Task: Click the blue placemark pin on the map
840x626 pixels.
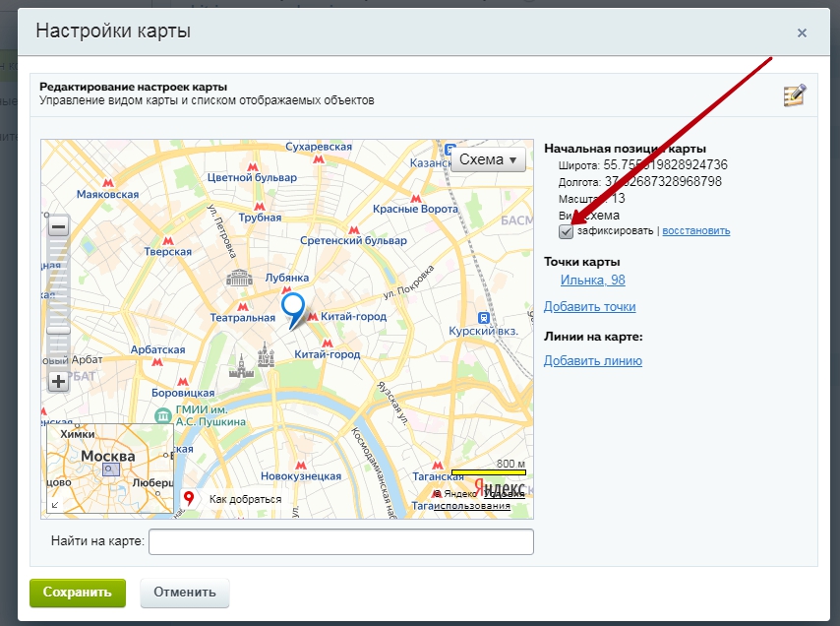Action: click(x=293, y=307)
